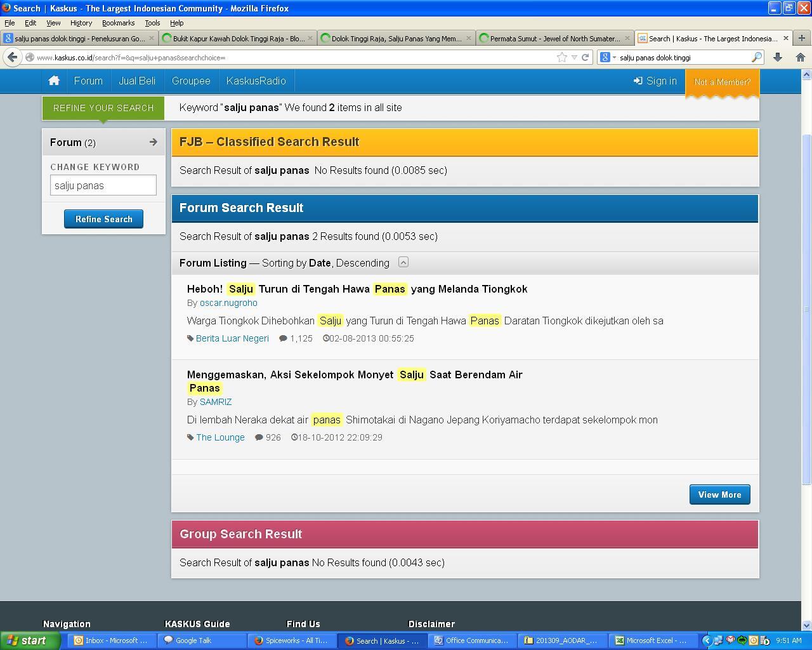
Task: Click Not a Member? badge
Action: pos(722,82)
